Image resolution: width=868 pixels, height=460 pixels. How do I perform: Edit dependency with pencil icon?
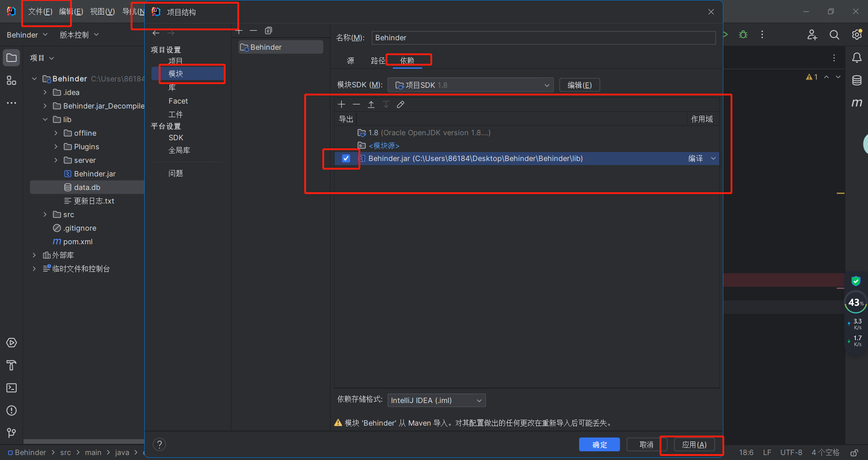click(401, 104)
